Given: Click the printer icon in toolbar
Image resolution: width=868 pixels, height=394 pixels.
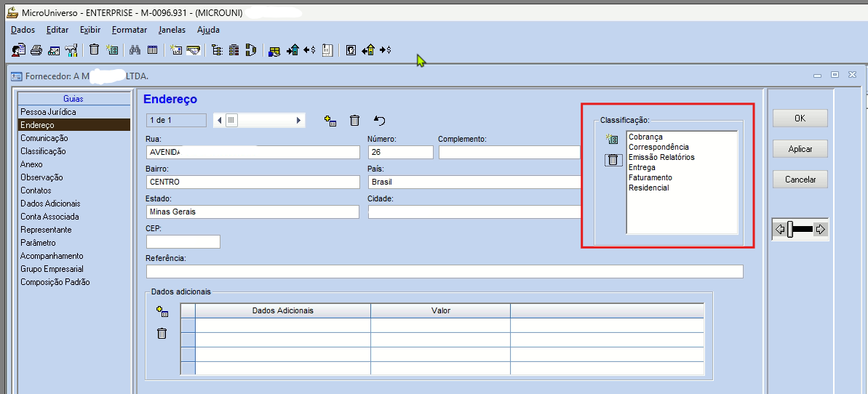Looking at the screenshot, I should pyautogui.click(x=36, y=50).
